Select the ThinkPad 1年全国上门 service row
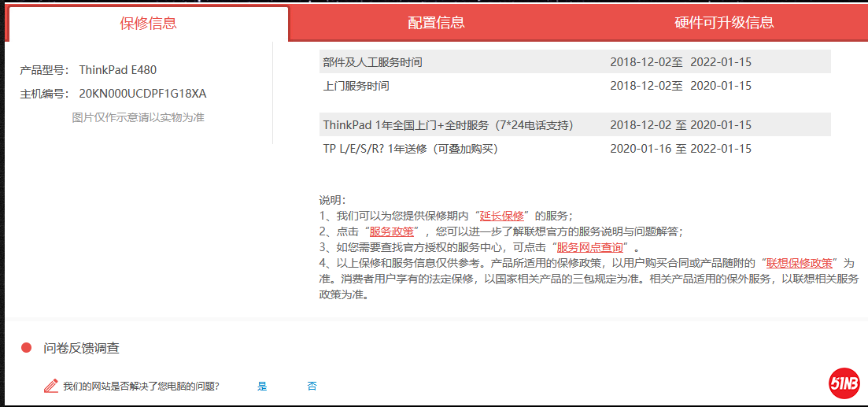Image resolution: width=868 pixels, height=407 pixels. [x=574, y=124]
